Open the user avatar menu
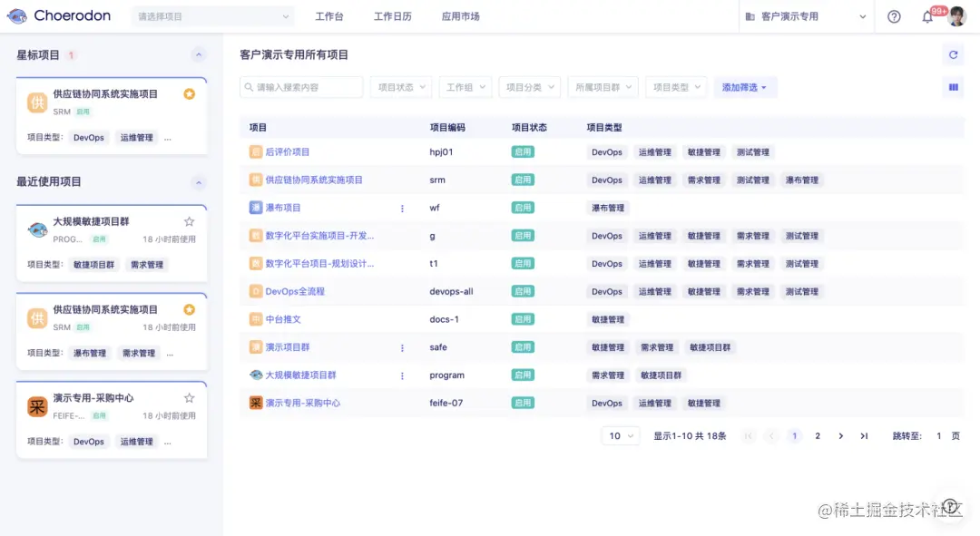980x536 pixels. coord(956,17)
